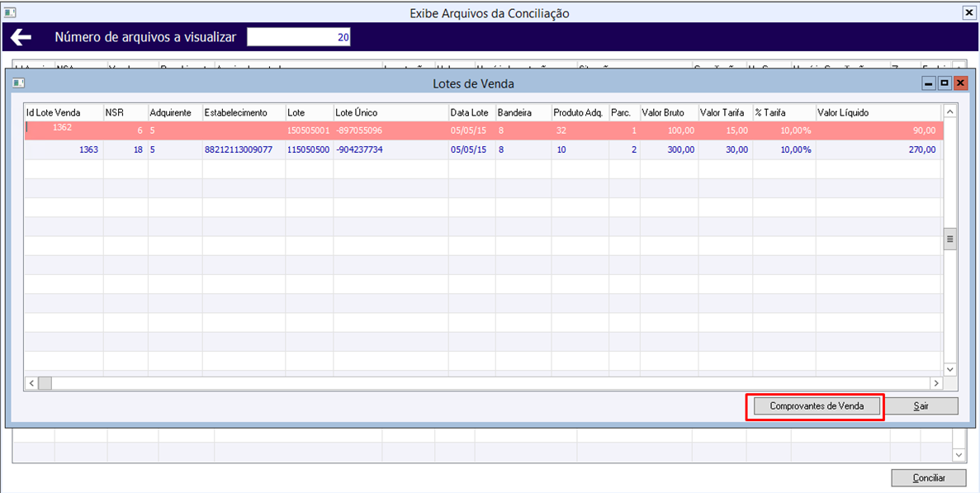Click scroll down arrow of the background files grid
This screenshot has width=980, height=493.
click(959, 456)
